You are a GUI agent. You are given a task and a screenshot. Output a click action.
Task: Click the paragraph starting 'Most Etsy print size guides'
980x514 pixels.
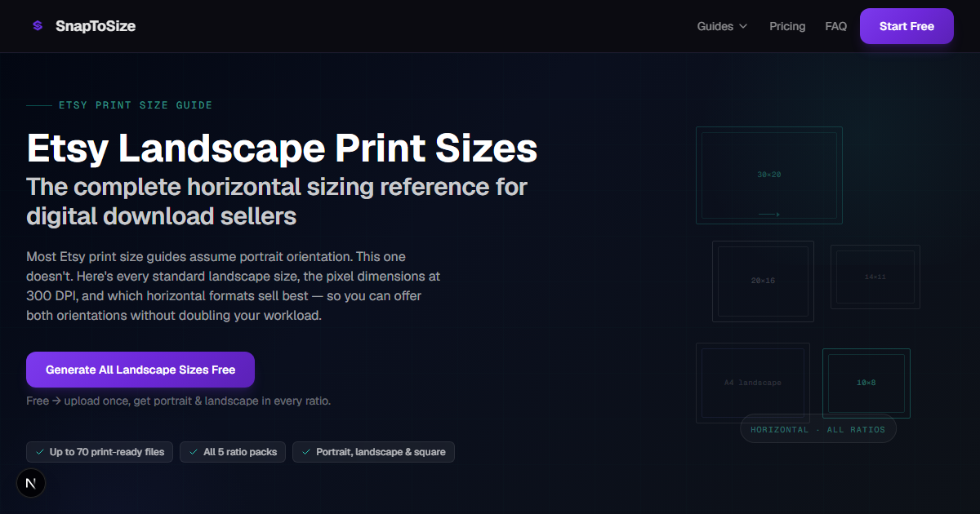(x=234, y=286)
